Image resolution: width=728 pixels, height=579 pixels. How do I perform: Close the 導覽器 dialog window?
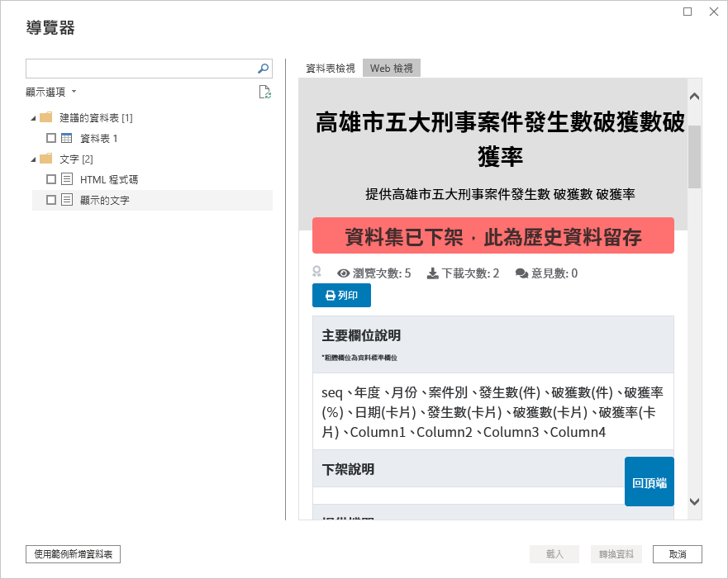[x=714, y=12]
